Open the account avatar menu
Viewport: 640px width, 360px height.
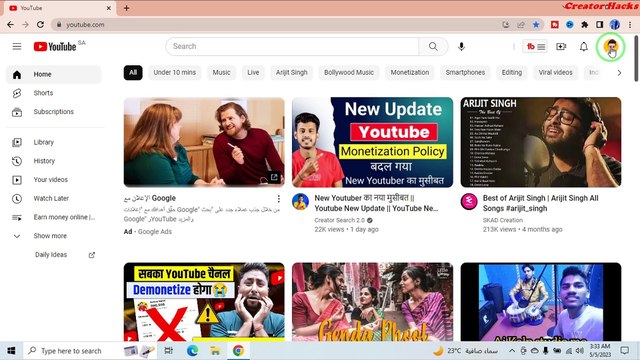pos(611,47)
